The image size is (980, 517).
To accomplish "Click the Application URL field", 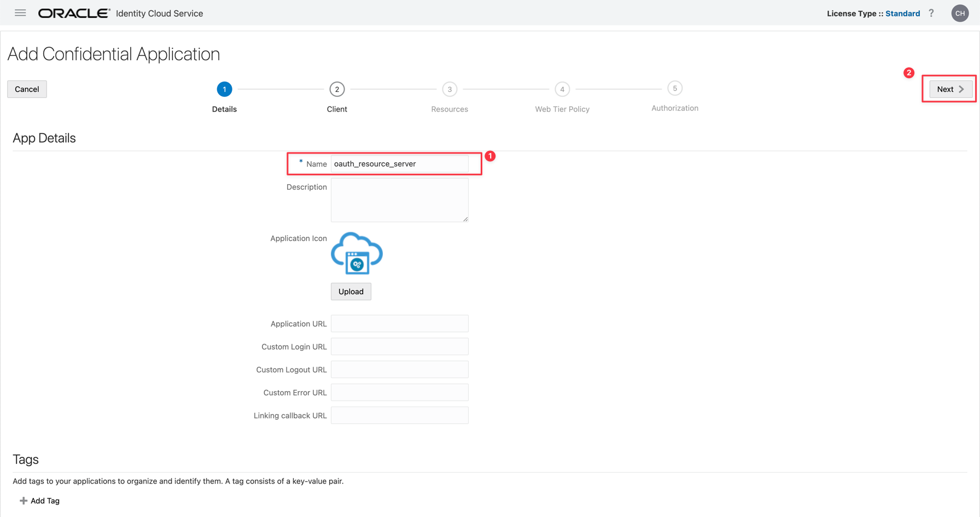I will pos(399,324).
